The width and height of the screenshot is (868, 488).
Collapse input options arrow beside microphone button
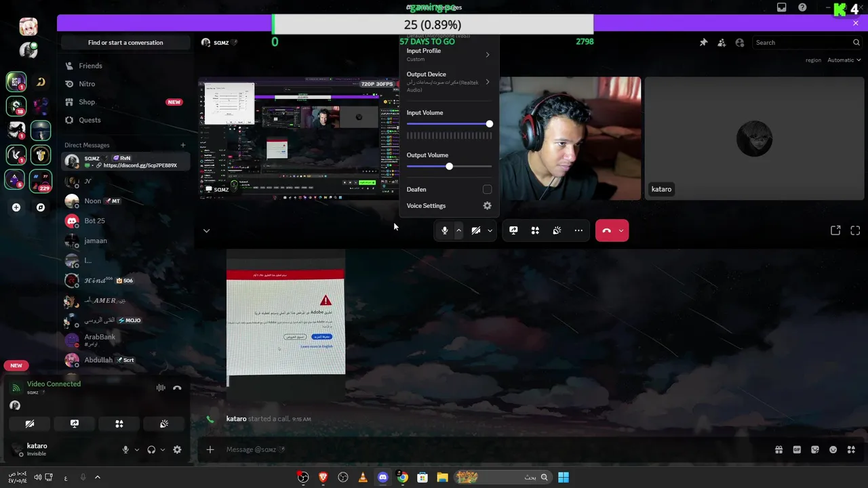(x=458, y=230)
